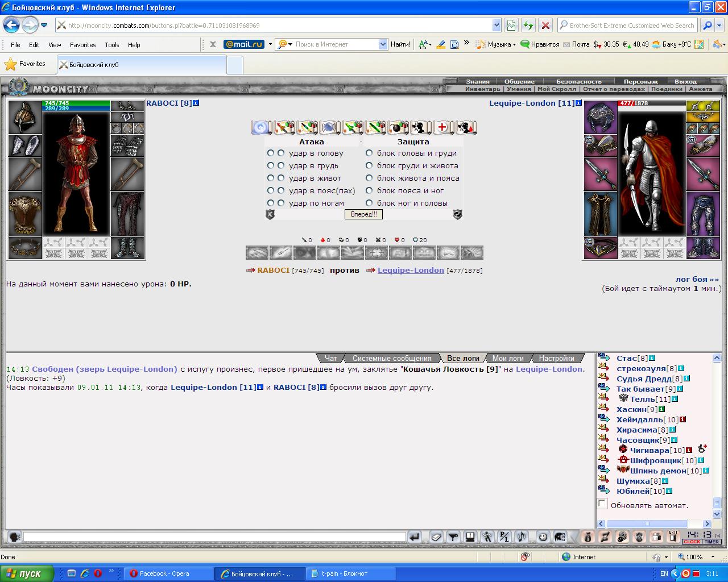Click Lequipe-London's helmet slot
Screen dimensions: 728x582
[601, 117]
